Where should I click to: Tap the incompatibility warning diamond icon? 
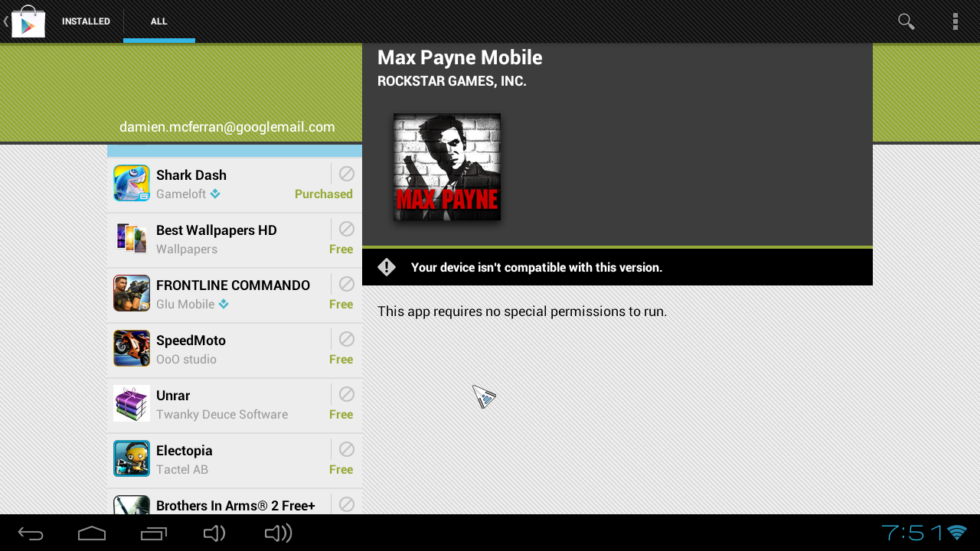coord(387,267)
